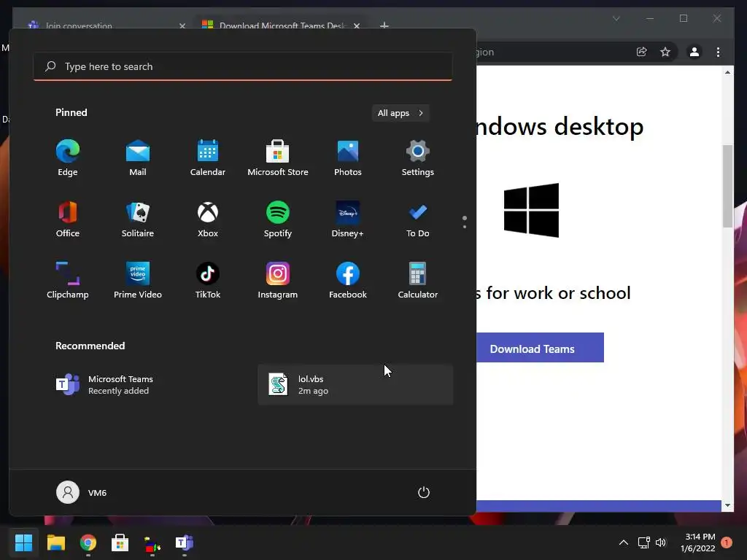Open the clock showing 3:14 PM
This screenshot has height=560, width=747.
point(698,542)
